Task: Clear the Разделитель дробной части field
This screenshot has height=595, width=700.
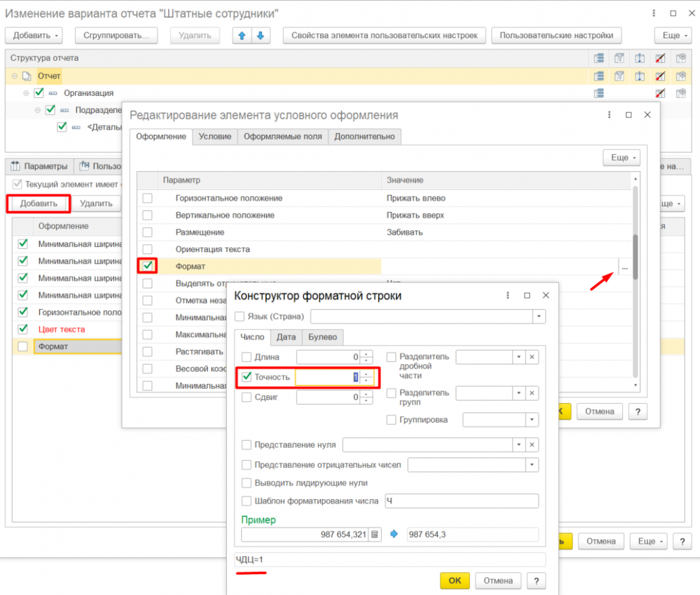Action: [x=531, y=357]
